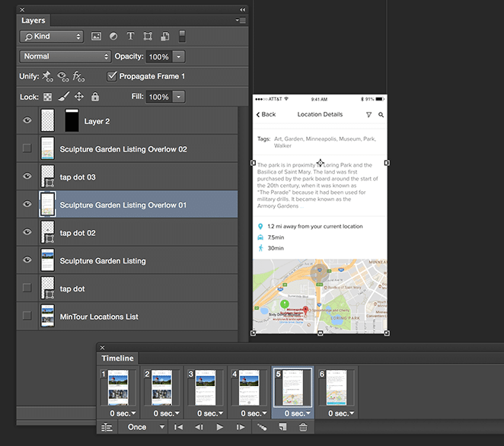Click the lock all padlock icon
The image size is (504, 446).
pyautogui.click(x=95, y=97)
